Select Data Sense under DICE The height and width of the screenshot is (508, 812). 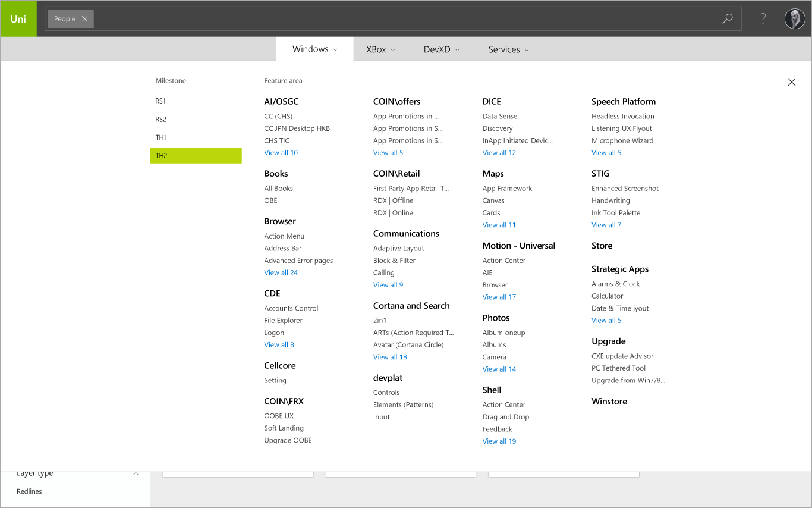500,117
